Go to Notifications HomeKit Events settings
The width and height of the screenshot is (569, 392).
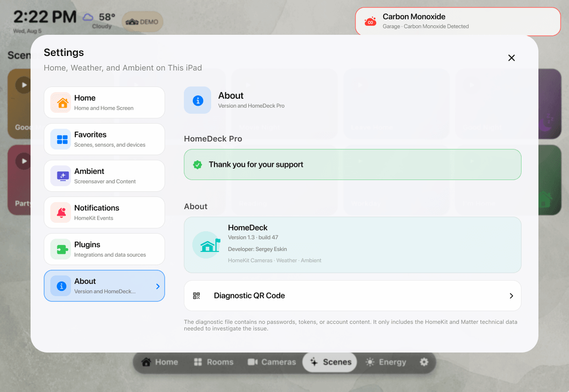(x=104, y=212)
